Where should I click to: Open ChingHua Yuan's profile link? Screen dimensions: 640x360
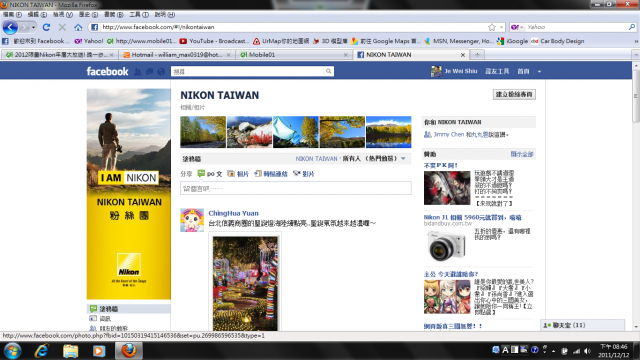[x=233, y=213]
